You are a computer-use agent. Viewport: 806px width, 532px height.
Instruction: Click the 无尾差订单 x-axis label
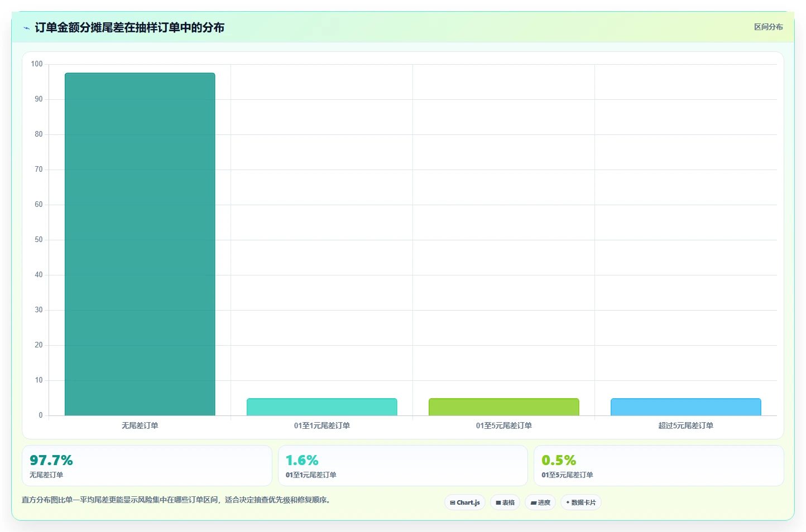140,425
